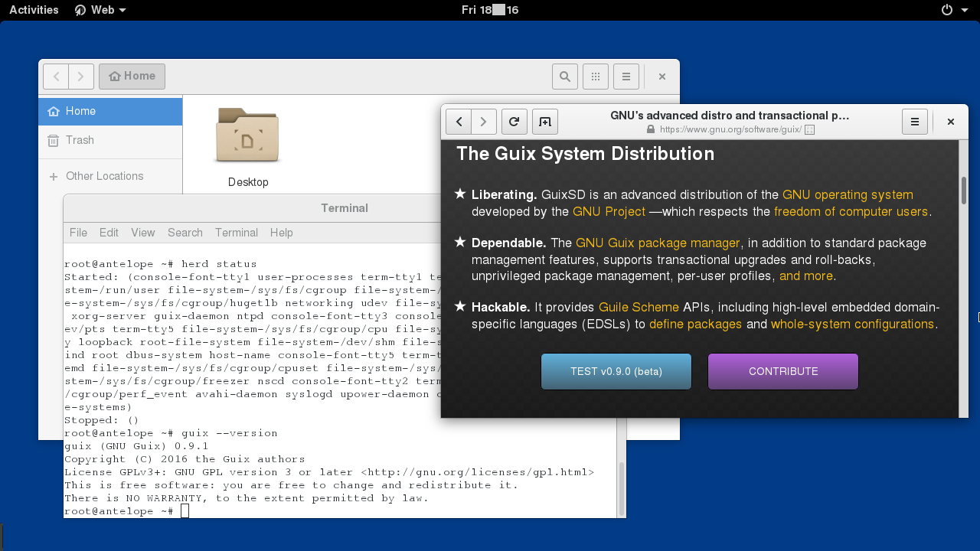This screenshot has height=551, width=980.
Task: Open the Terminal File menu
Action: coord(78,233)
